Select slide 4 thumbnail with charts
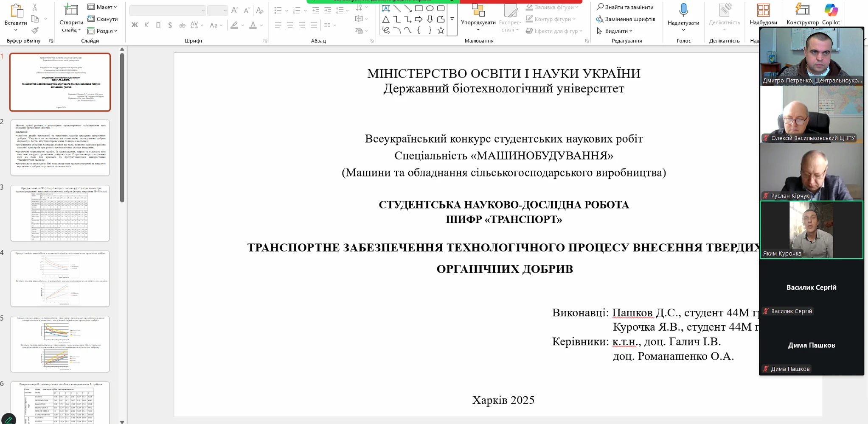 [60, 278]
